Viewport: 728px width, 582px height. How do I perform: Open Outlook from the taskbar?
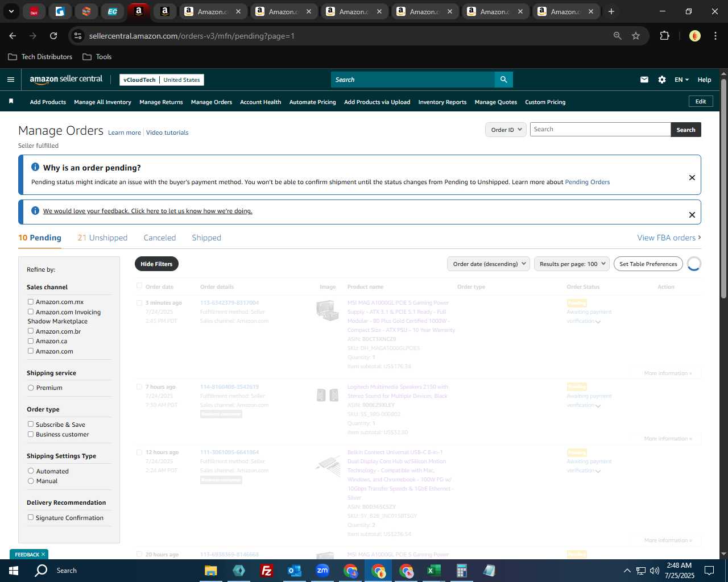(295, 571)
